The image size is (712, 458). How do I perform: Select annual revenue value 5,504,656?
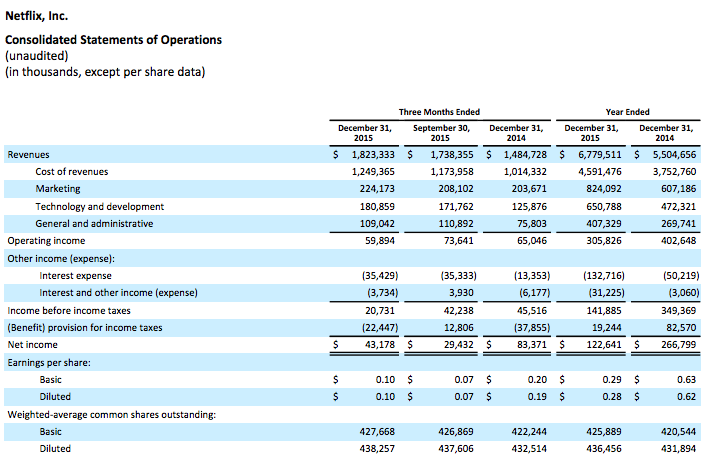click(674, 155)
